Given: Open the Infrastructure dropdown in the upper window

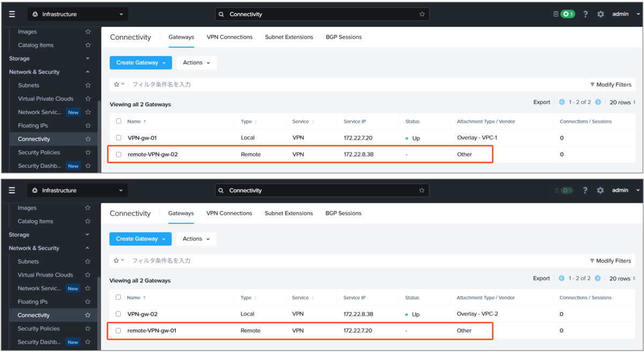Looking at the screenshot, I should [77, 14].
